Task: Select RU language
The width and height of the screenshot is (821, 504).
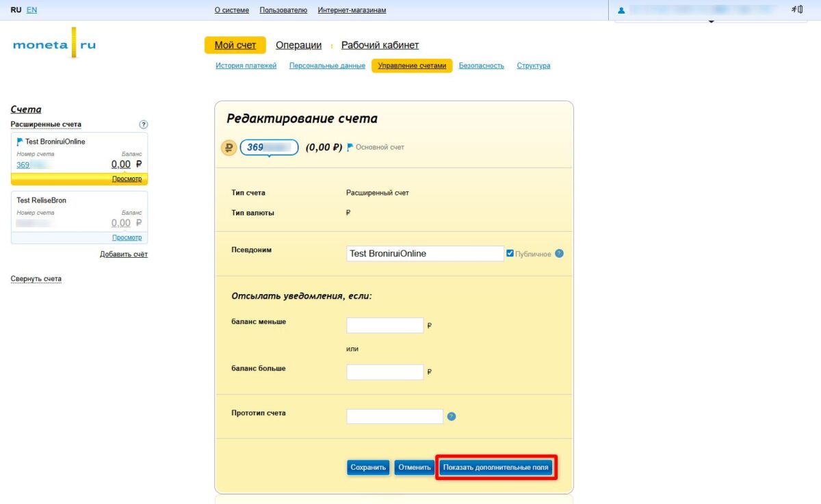Action: point(16,10)
